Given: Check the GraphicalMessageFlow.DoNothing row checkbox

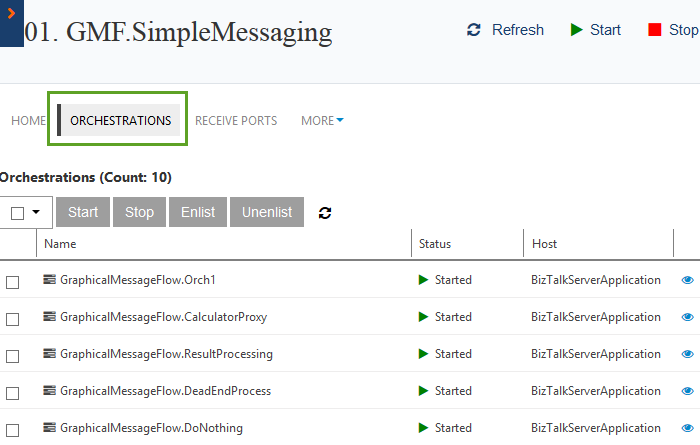Looking at the screenshot, I should click(x=13, y=429).
